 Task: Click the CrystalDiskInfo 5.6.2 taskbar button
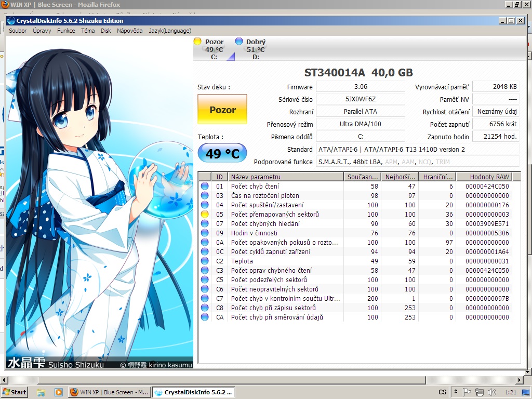(x=193, y=392)
